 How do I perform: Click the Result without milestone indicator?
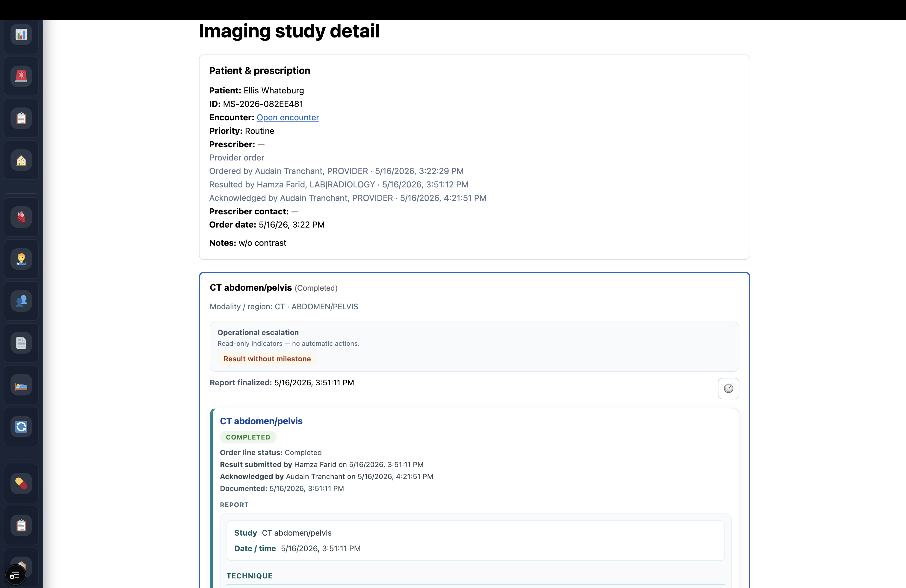267,359
